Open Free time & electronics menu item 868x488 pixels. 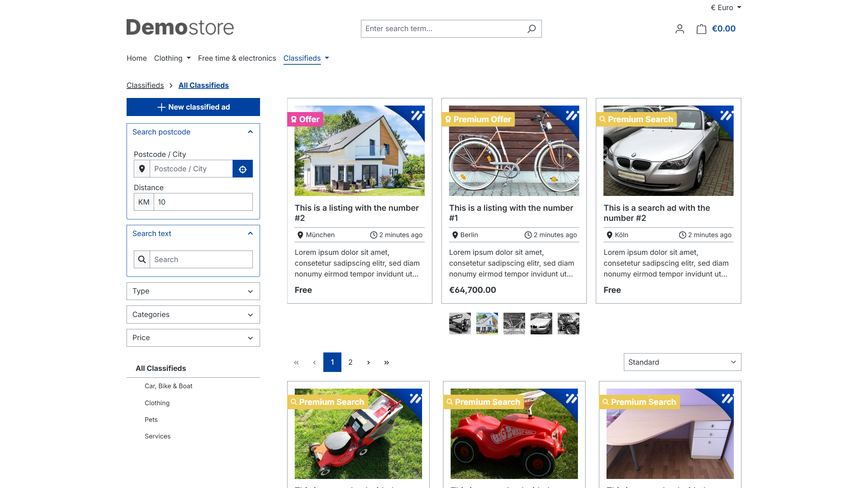237,58
